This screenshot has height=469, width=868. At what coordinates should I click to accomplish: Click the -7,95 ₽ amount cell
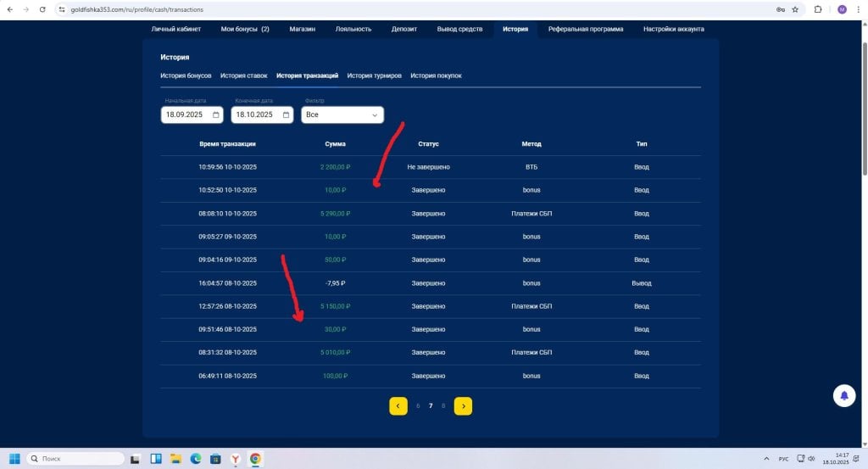pyautogui.click(x=336, y=283)
